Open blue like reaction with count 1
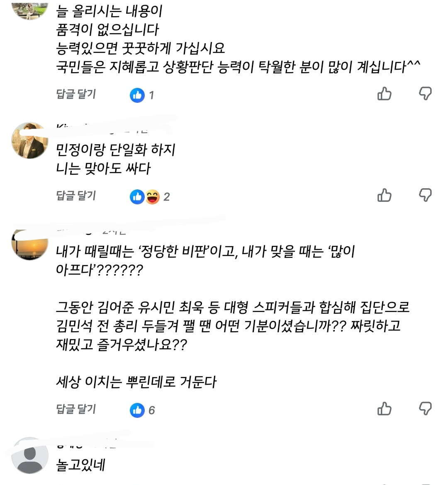The height and width of the screenshot is (485, 448). (x=137, y=95)
